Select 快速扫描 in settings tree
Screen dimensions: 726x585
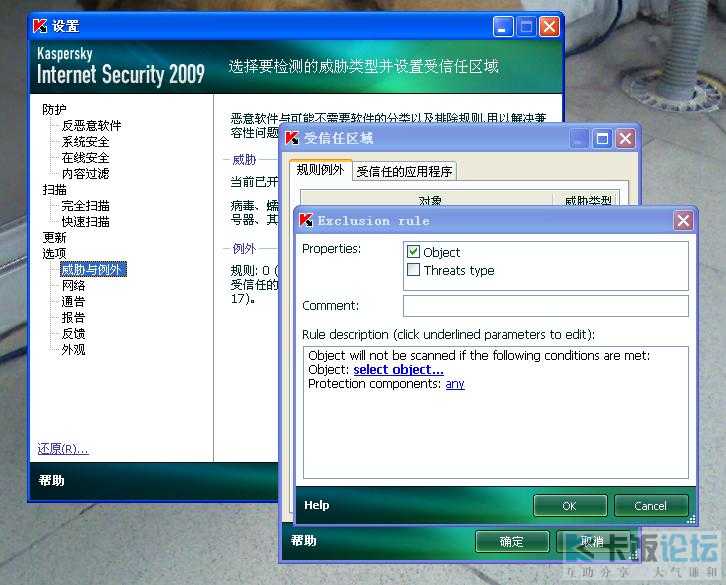85,222
